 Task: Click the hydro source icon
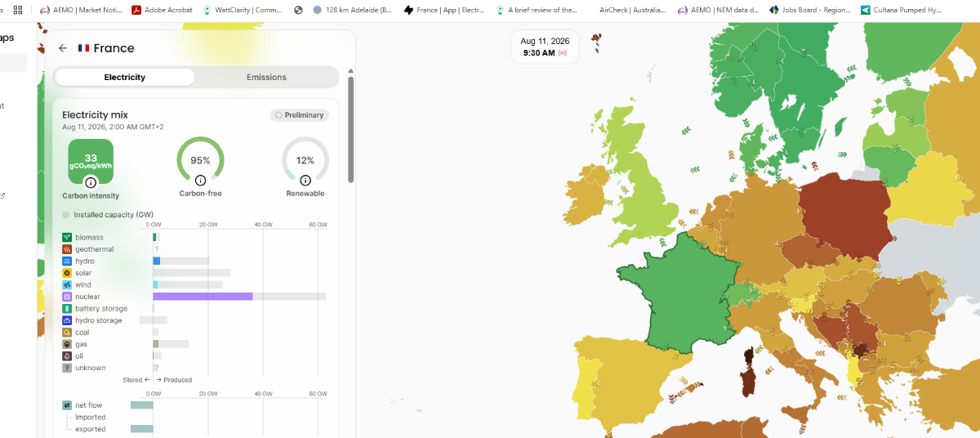[x=67, y=261]
